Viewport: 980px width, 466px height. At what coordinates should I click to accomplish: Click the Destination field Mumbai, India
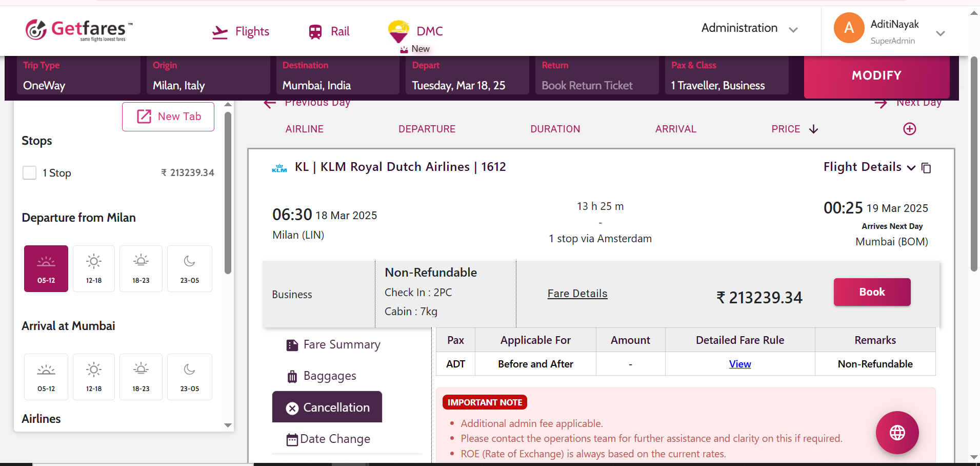pos(337,85)
